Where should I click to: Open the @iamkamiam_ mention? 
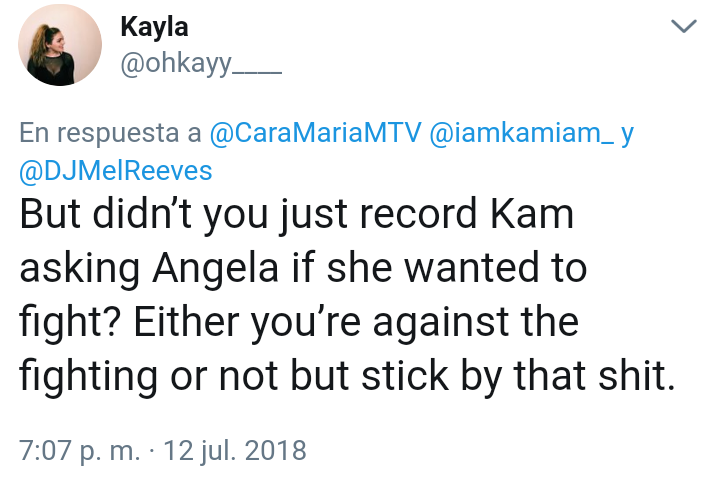[x=521, y=133]
